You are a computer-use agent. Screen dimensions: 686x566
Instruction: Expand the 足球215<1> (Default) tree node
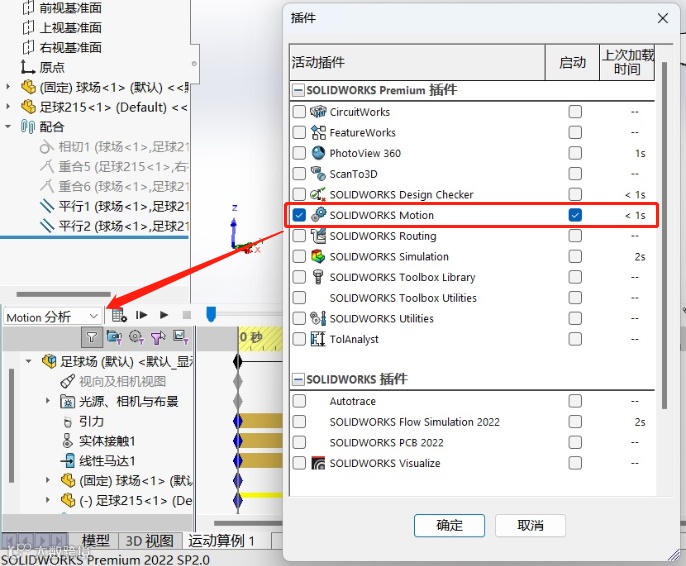(x=8, y=106)
